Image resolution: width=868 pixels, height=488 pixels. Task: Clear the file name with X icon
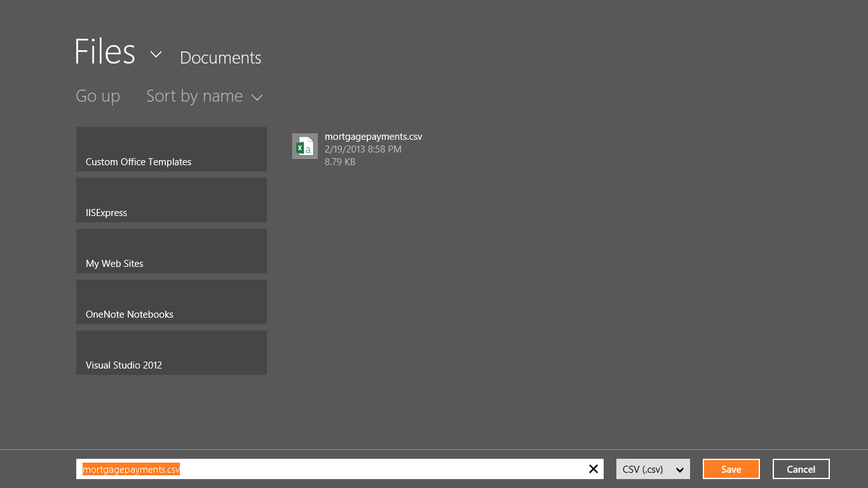593,469
